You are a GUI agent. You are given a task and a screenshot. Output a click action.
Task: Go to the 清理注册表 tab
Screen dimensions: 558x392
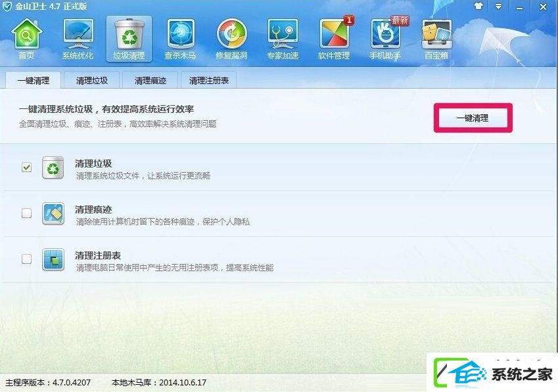pos(209,80)
